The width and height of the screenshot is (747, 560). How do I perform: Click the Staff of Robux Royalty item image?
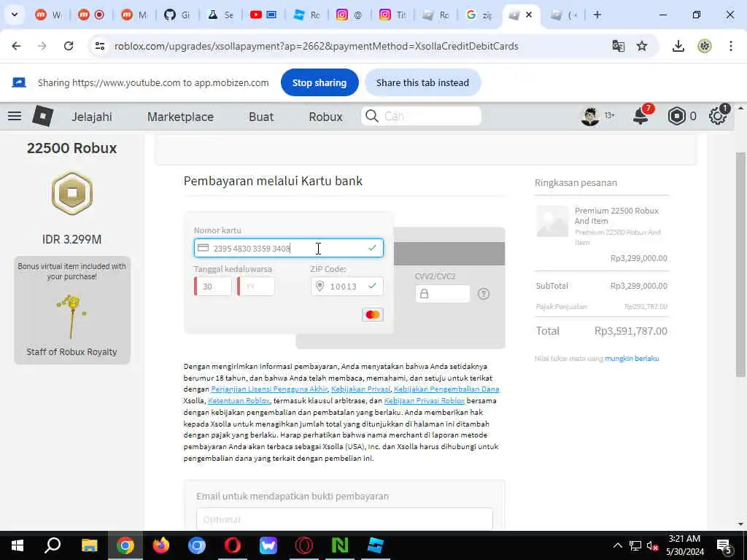tap(72, 315)
